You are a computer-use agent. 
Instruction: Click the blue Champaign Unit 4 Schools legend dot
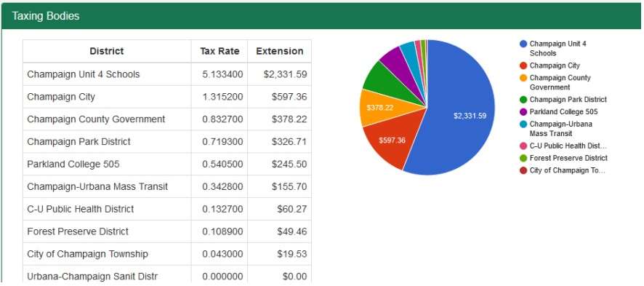(x=523, y=44)
